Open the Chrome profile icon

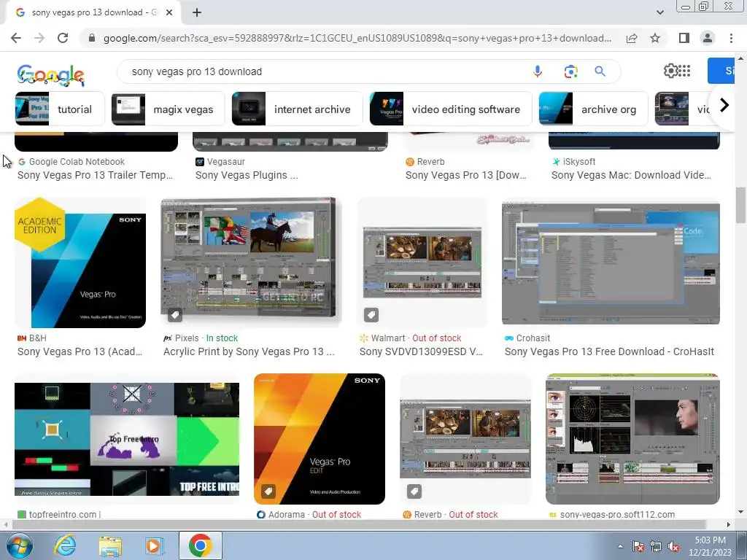tap(708, 38)
